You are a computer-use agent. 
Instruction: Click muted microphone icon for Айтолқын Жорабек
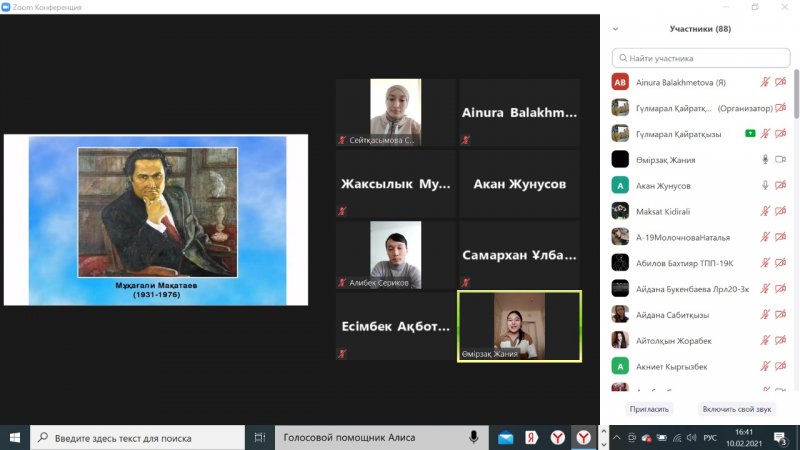click(765, 340)
